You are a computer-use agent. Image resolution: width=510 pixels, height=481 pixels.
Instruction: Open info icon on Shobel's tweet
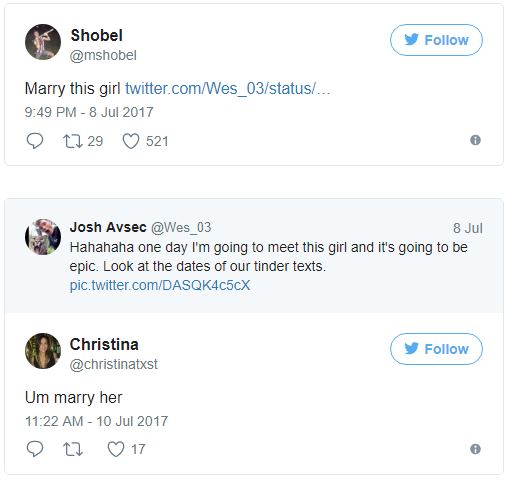pyautogui.click(x=475, y=140)
